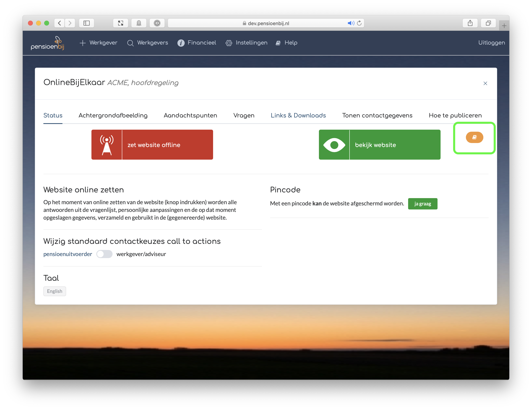
Task: Select the English language button
Action: pos(55,291)
